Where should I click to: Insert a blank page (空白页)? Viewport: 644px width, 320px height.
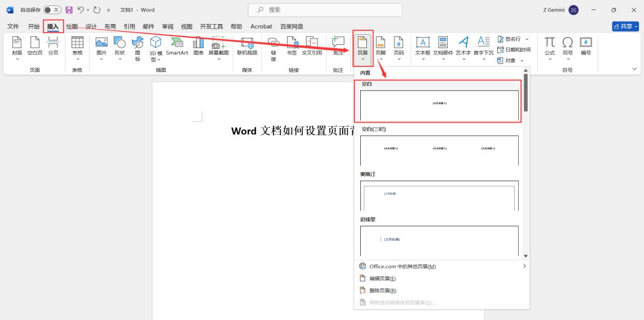pyautogui.click(x=35, y=46)
